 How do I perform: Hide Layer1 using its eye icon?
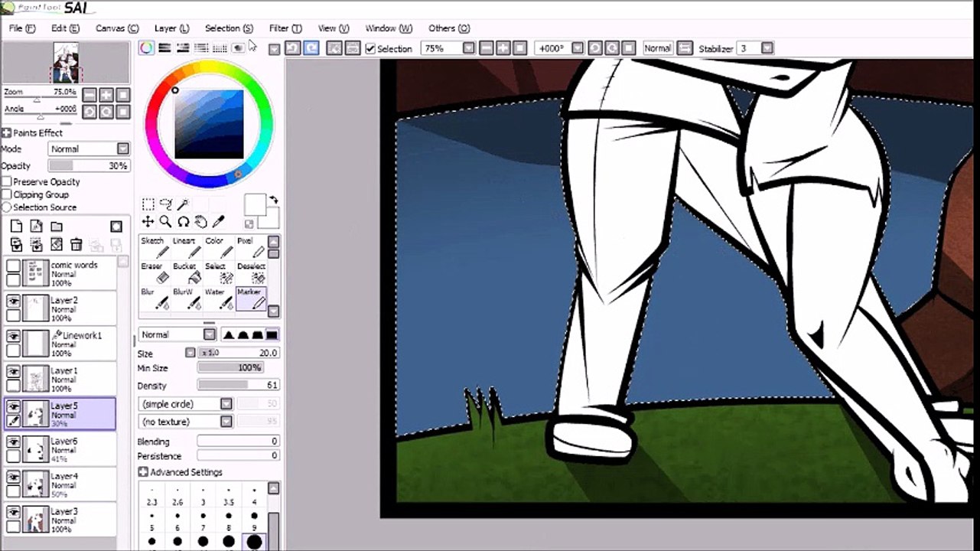pos(13,371)
